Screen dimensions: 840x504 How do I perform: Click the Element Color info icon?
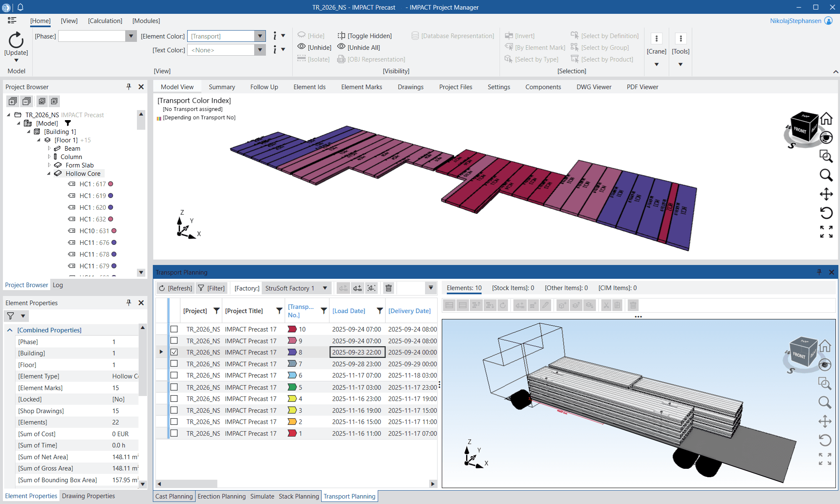[275, 36]
